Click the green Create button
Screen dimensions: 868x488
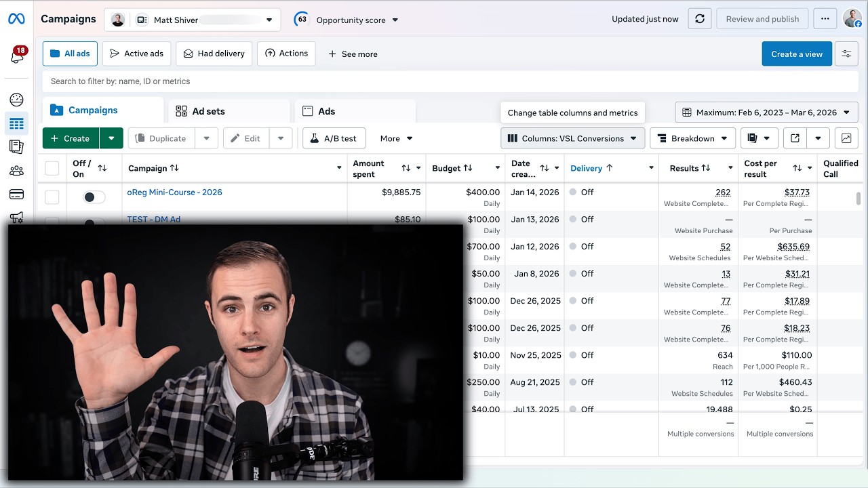click(x=71, y=138)
